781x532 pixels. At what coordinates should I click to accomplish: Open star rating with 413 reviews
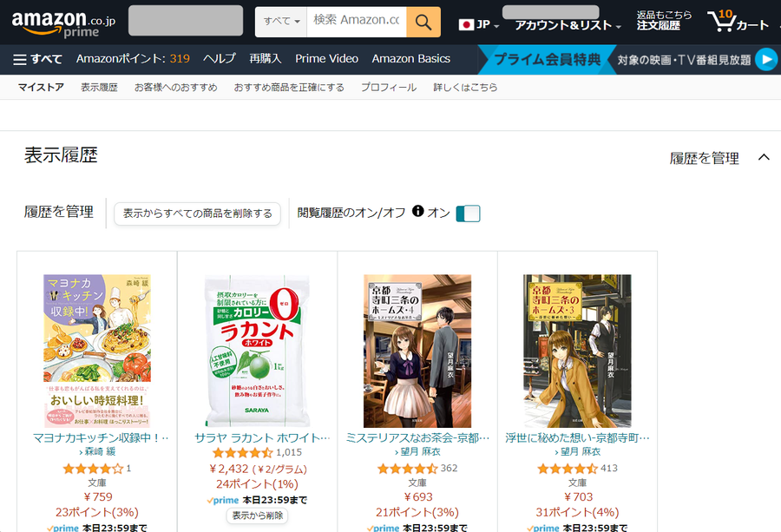568,469
